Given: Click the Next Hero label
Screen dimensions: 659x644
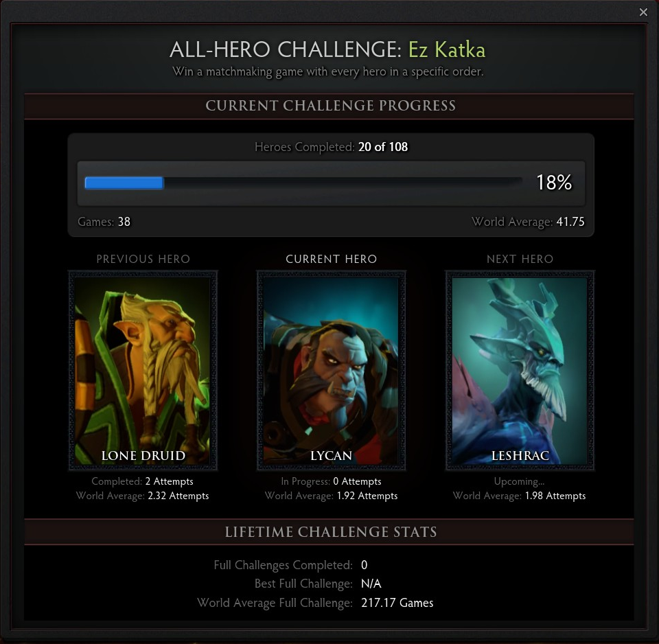Looking at the screenshot, I should pyautogui.click(x=520, y=259).
